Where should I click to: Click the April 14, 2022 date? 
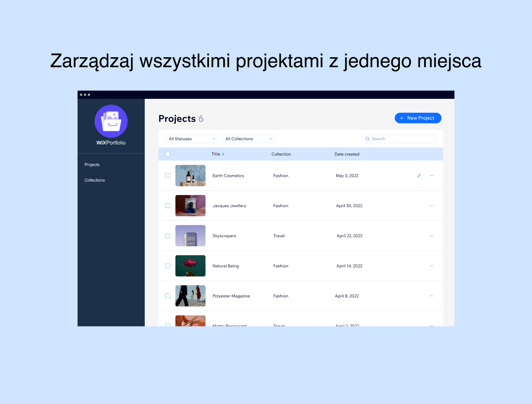[349, 266]
